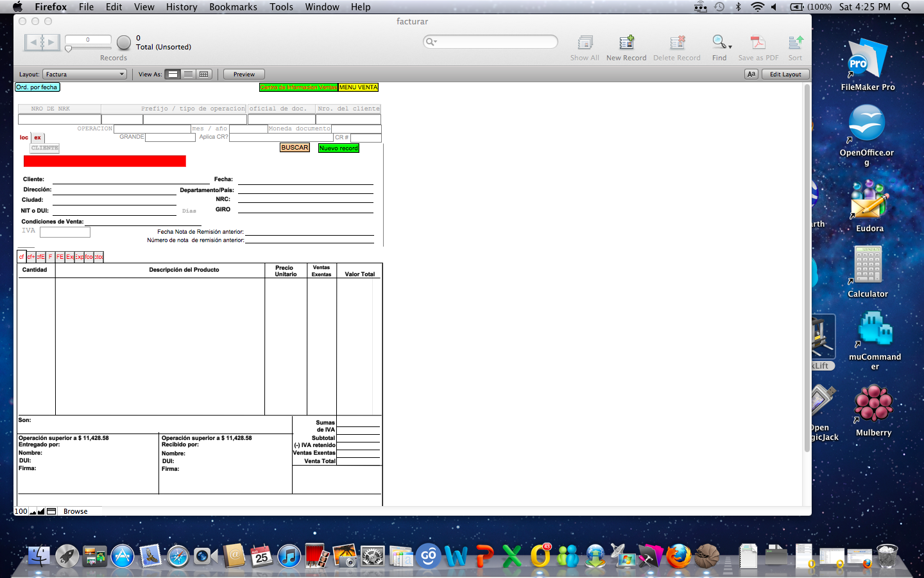Click the Preview button
924x578 pixels.
[244, 74]
